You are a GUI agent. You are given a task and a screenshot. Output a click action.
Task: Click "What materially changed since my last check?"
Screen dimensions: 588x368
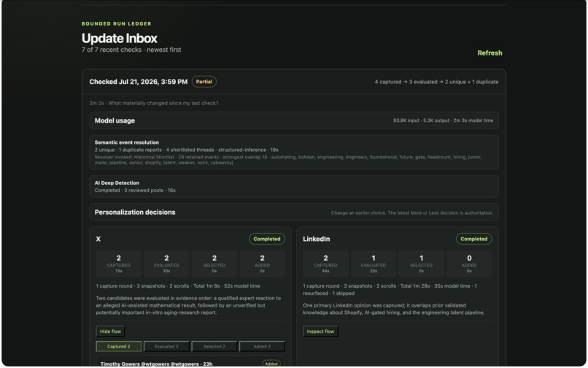163,103
